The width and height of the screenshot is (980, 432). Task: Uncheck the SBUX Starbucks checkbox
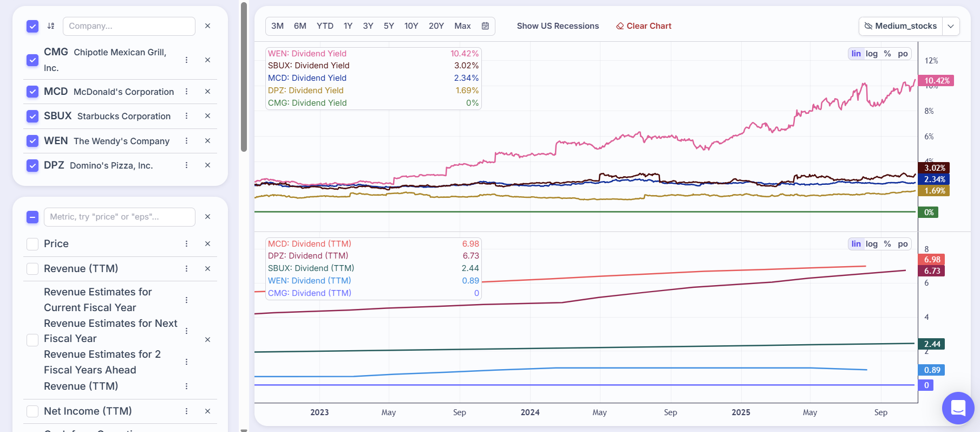pyautogui.click(x=32, y=116)
